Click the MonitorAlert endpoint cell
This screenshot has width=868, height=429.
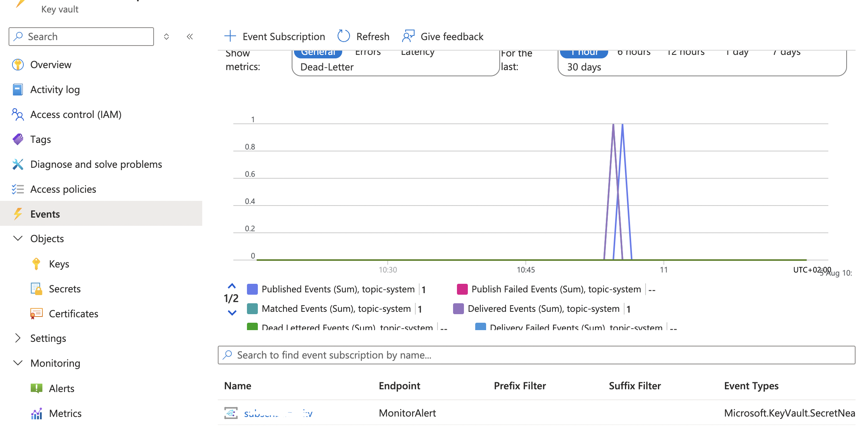407,413
